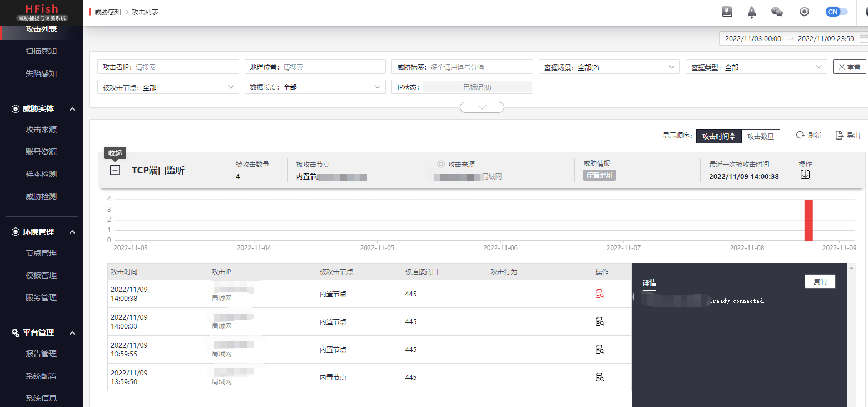Click the rocket icon in the header

click(752, 12)
